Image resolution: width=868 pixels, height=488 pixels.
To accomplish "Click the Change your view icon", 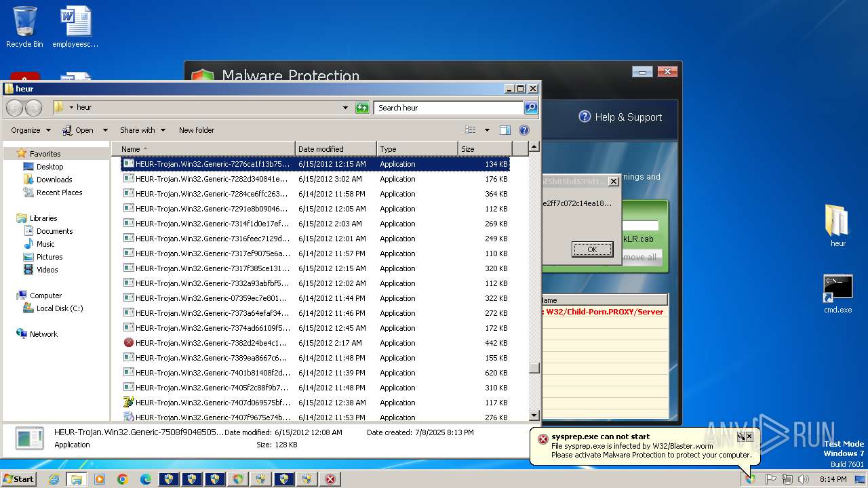I will [x=471, y=130].
